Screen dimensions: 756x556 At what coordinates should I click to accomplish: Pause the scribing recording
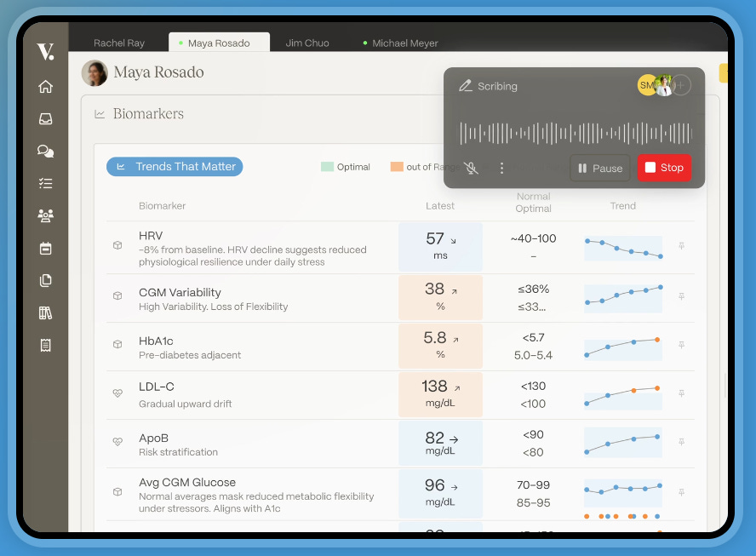coord(600,169)
